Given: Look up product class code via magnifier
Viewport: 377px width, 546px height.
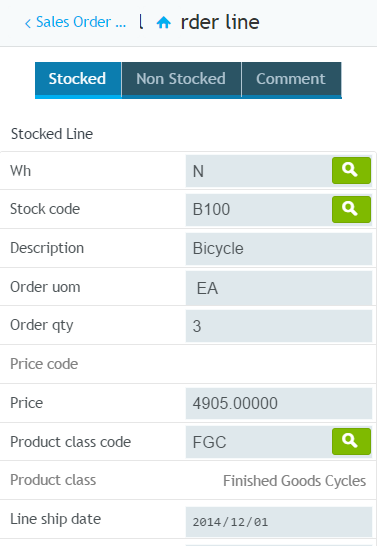Looking at the screenshot, I should point(351,442).
